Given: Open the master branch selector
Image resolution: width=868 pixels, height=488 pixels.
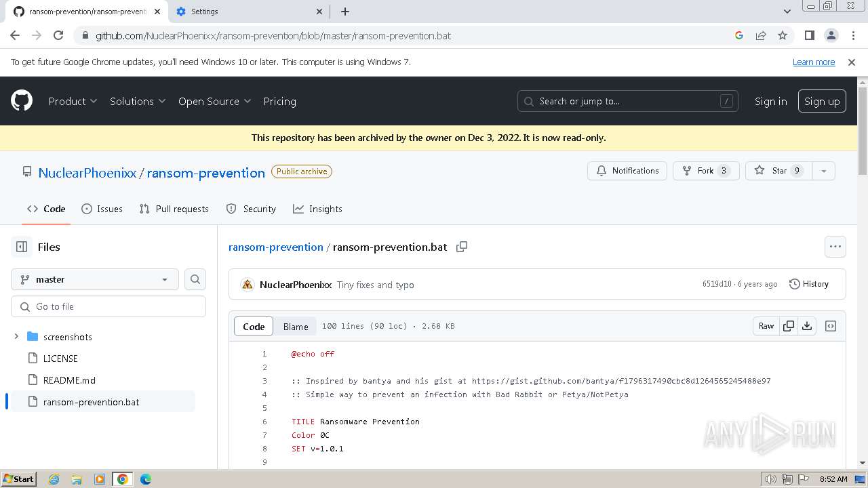Looking at the screenshot, I should tap(95, 279).
